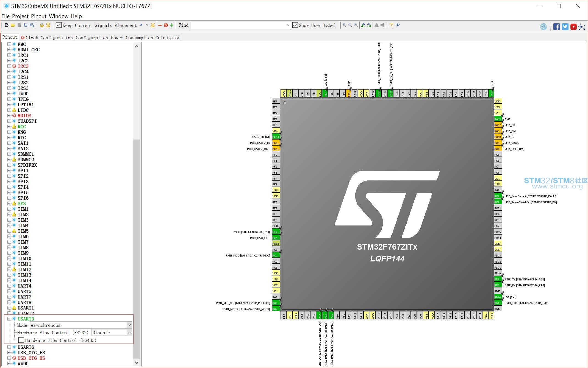The height and width of the screenshot is (368, 588).
Task: Select the USB_OTG_FS tree item
Action: click(31, 353)
